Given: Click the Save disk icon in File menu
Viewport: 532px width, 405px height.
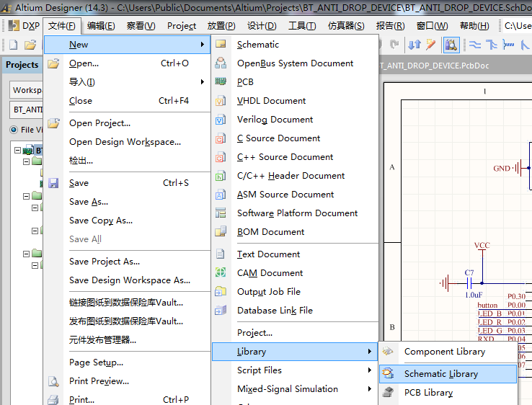Looking at the screenshot, I should coord(53,183).
